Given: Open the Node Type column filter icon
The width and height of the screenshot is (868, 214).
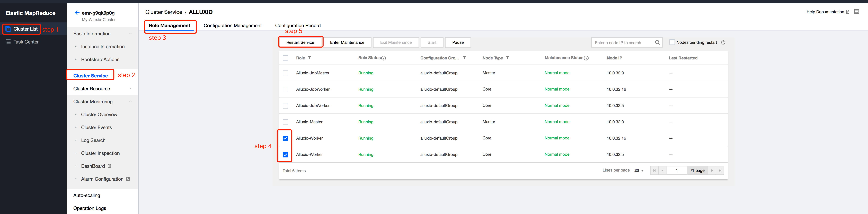Looking at the screenshot, I should click(x=507, y=58).
